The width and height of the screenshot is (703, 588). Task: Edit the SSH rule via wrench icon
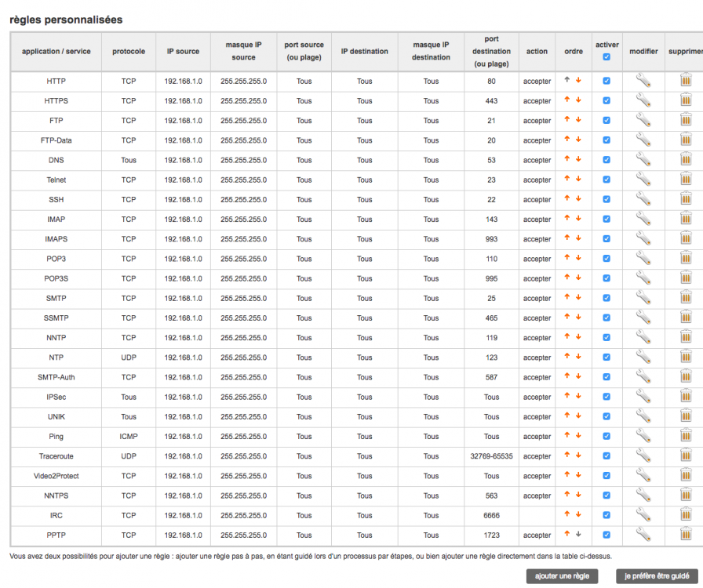[x=643, y=199]
